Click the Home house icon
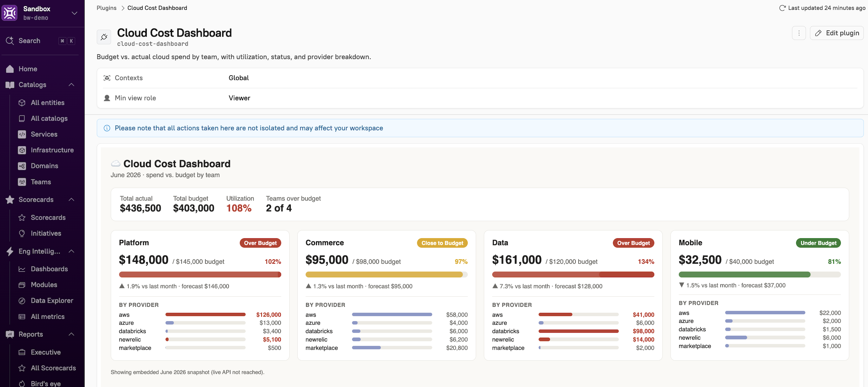 pyautogui.click(x=10, y=69)
